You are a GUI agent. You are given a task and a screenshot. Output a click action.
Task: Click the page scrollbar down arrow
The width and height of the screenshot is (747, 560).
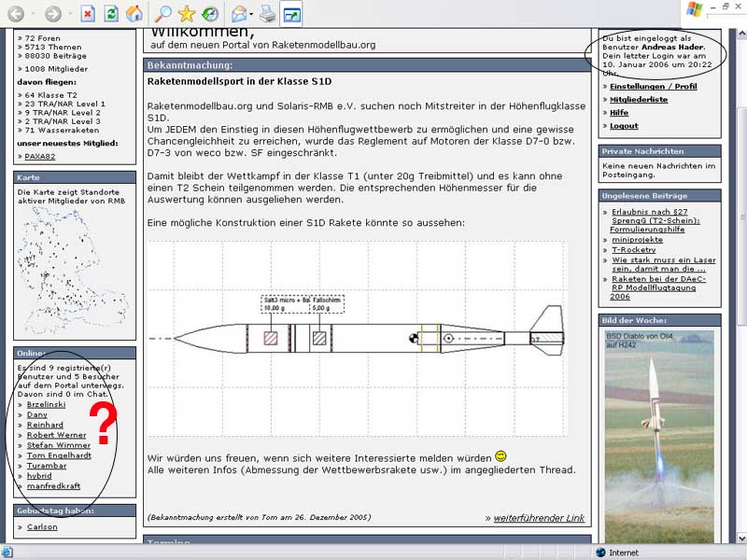[741, 539]
